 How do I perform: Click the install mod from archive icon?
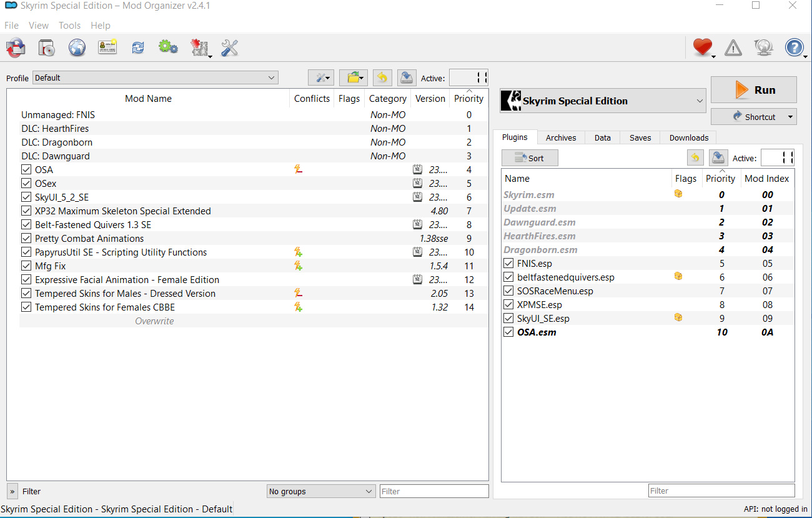click(47, 47)
